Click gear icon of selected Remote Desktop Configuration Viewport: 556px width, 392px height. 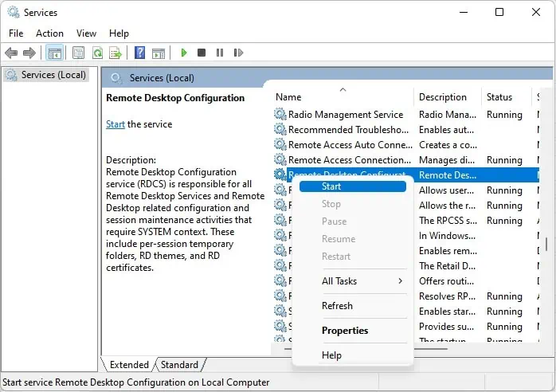click(x=280, y=175)
